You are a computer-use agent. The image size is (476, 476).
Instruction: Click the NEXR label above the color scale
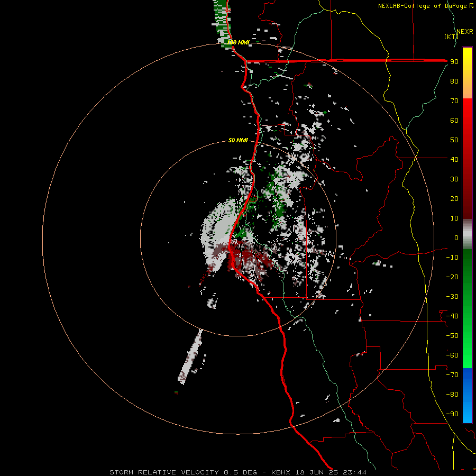coord(464,32)
